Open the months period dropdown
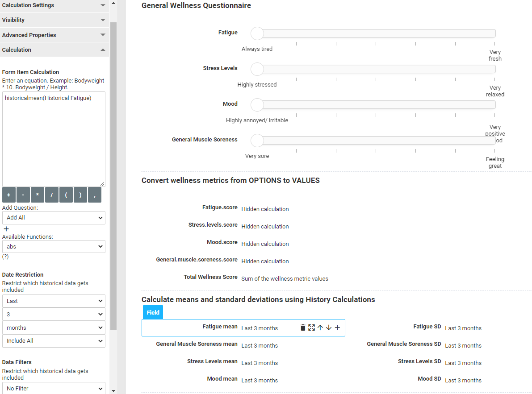The image size is (532, 394). pyautogui.click(x=54, y=328)
